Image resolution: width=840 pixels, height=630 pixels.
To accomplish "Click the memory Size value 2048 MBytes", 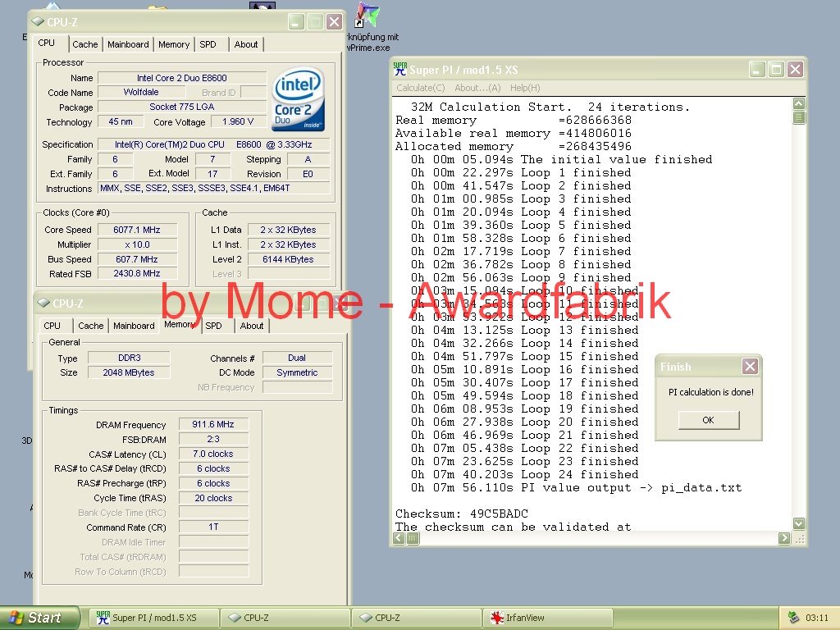I will (x=129, y=372).
